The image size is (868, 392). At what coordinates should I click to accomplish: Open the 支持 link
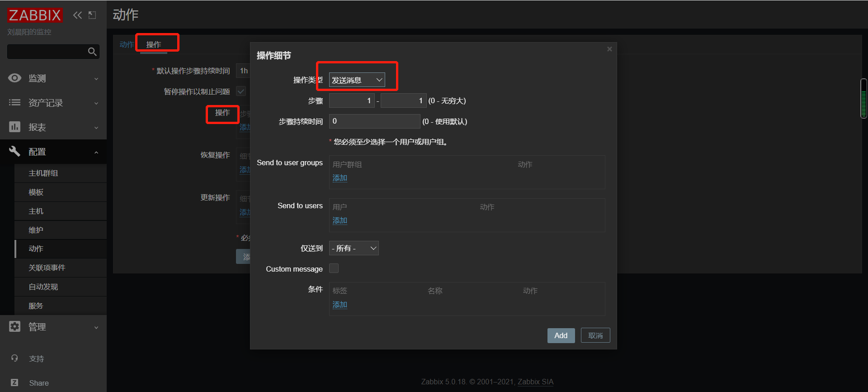pos(37,359)
